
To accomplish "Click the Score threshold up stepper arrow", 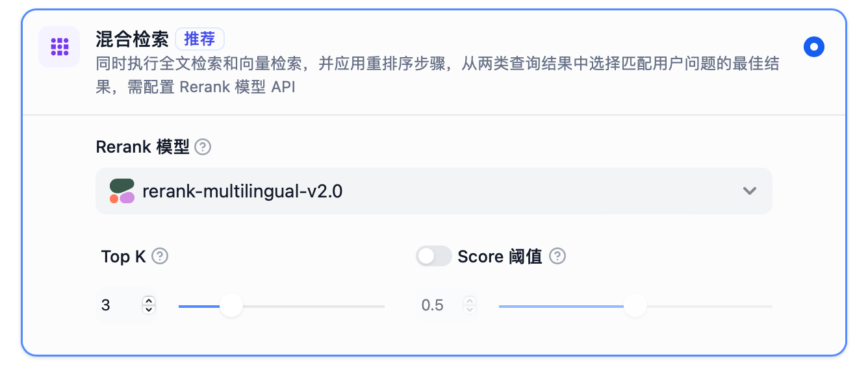I will click(470, 301).
